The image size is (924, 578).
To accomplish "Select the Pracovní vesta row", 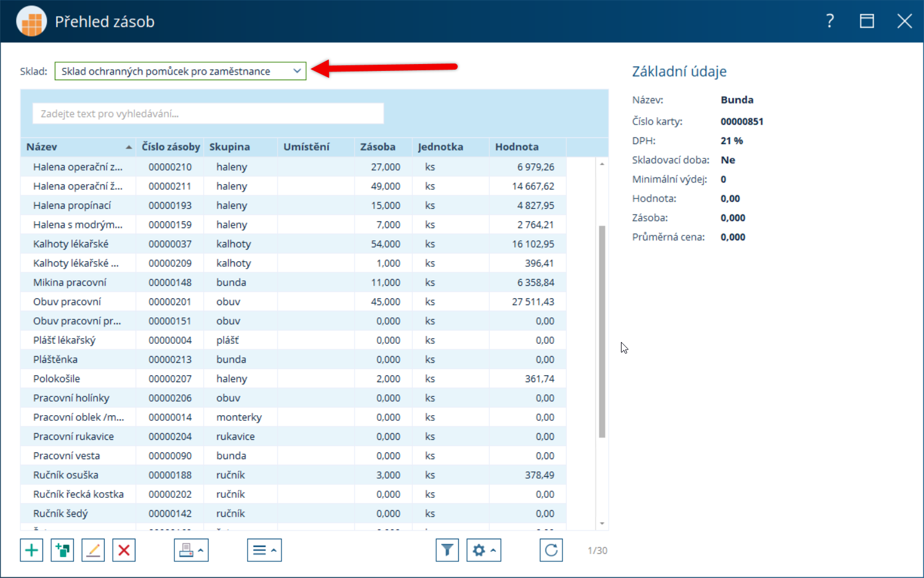I will (293, 455).
